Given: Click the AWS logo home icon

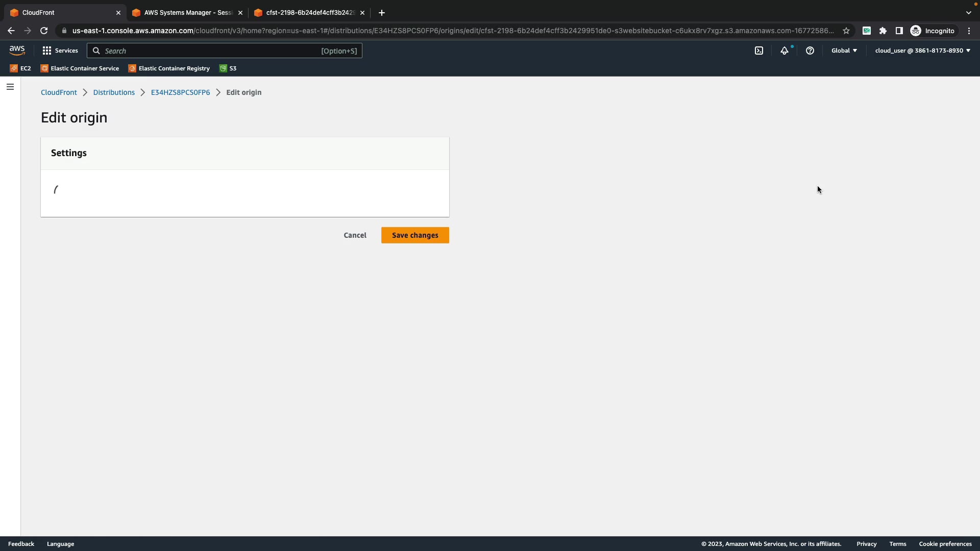Looking at the screenshot, I should 17,51.
